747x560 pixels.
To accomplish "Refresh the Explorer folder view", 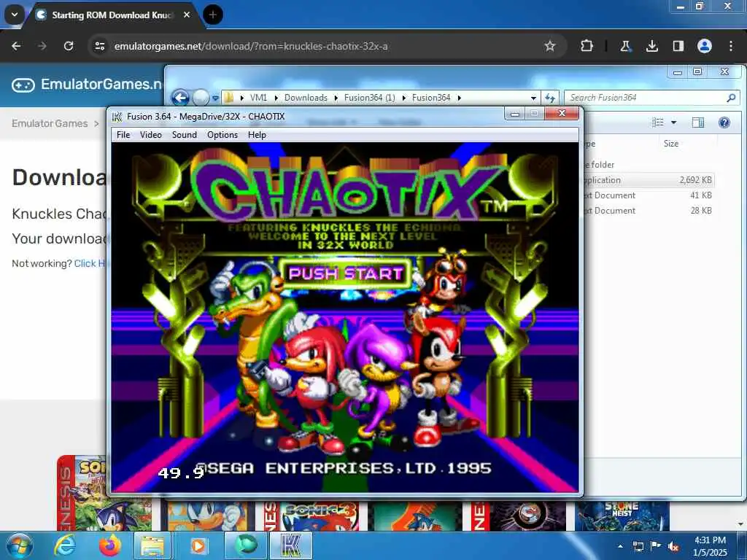I will (x=550, y=98).
